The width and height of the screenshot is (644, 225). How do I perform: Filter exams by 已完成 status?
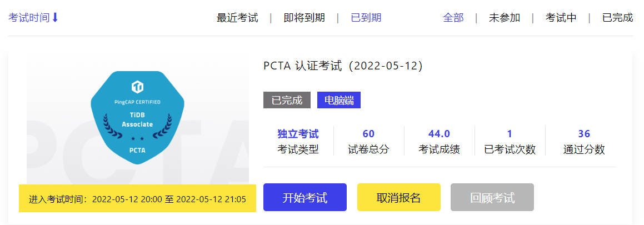coord(617,18)
